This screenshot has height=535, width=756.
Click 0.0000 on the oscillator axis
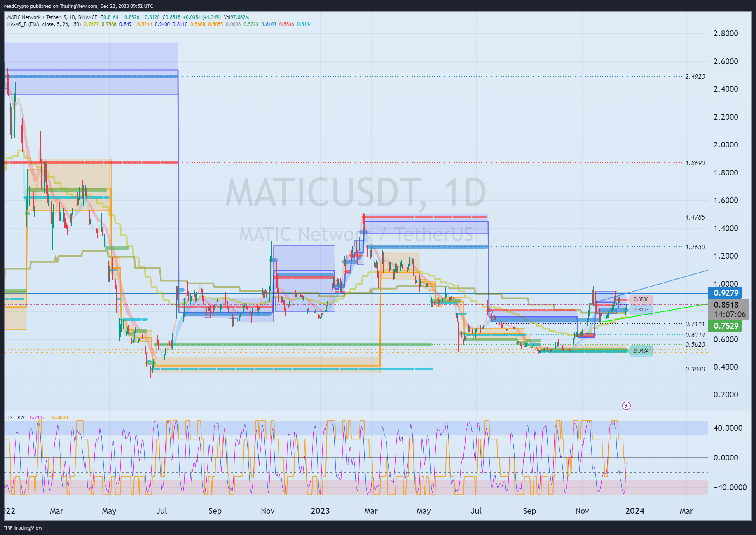pyautogui.click(x=726, y=458)
